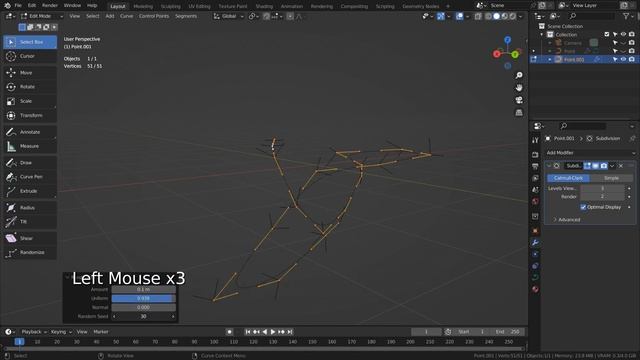The height and width of the screenshot is (360, 640).
Task: Activate the Shear tool
Action: (30, 238)
